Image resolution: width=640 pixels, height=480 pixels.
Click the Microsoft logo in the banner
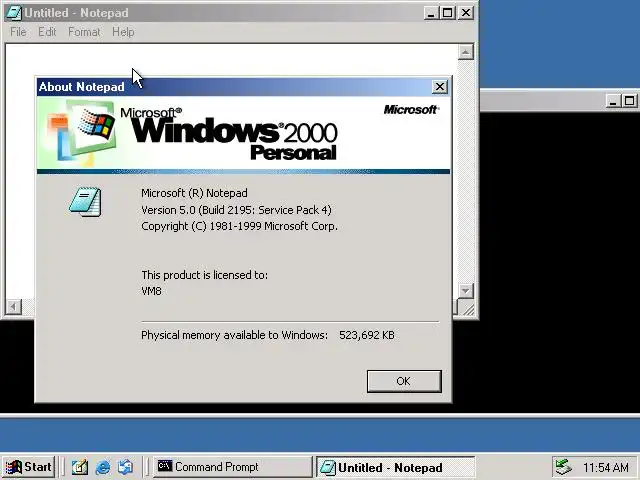411,109
